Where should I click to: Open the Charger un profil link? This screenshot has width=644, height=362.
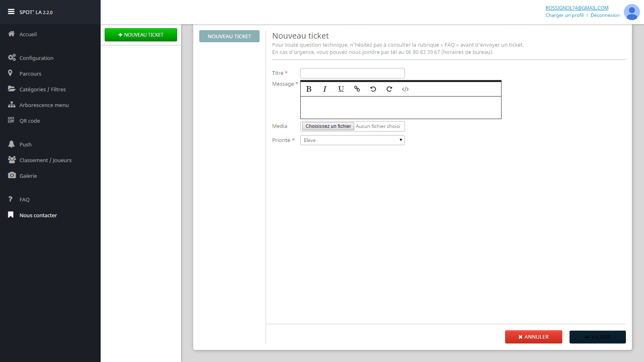[564, 15]
